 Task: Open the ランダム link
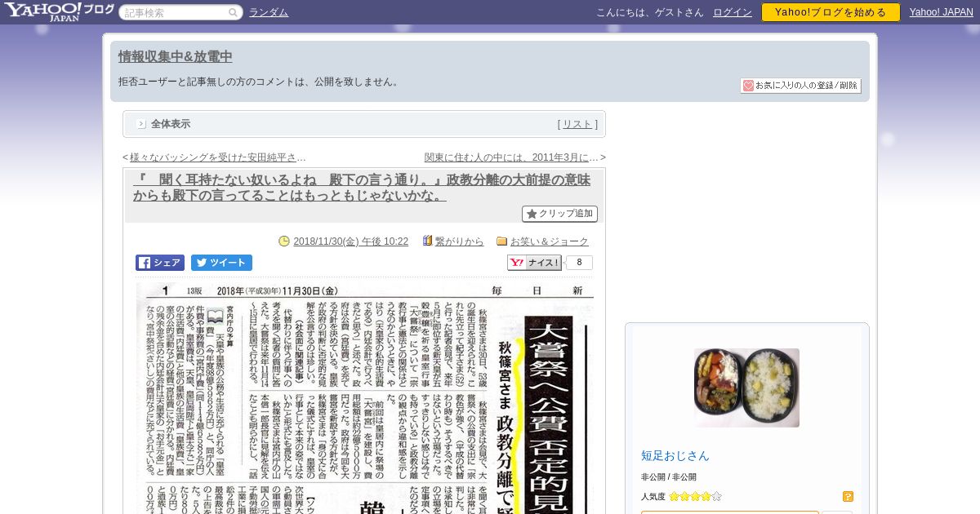coord(269,12)
